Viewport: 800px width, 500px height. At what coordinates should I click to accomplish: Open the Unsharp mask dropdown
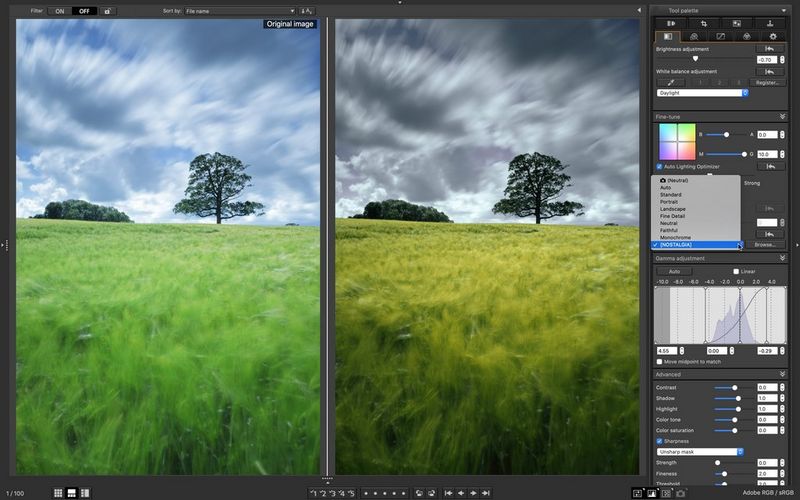click(701, 451)
